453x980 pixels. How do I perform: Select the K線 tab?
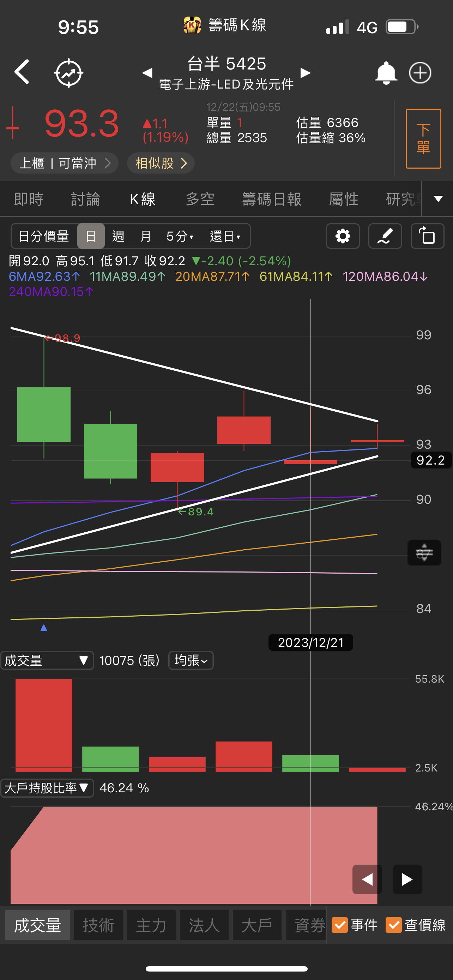[x=143, y=199]
